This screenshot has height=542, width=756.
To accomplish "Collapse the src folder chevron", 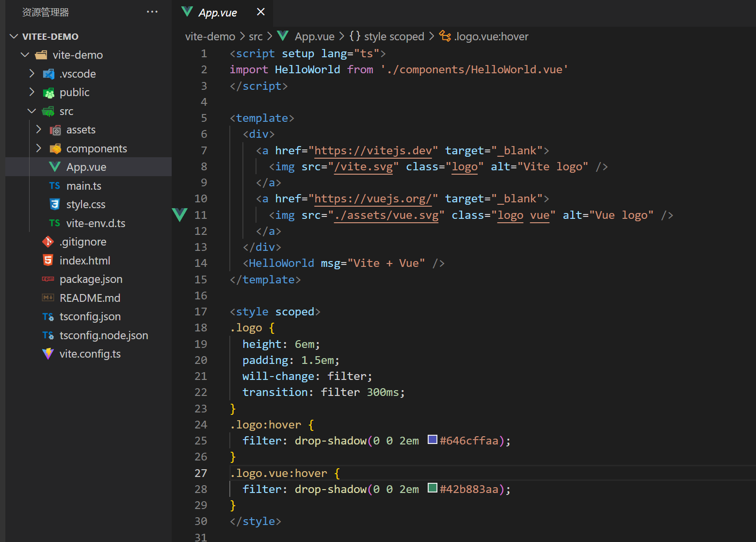I will [x=32, y=111].
